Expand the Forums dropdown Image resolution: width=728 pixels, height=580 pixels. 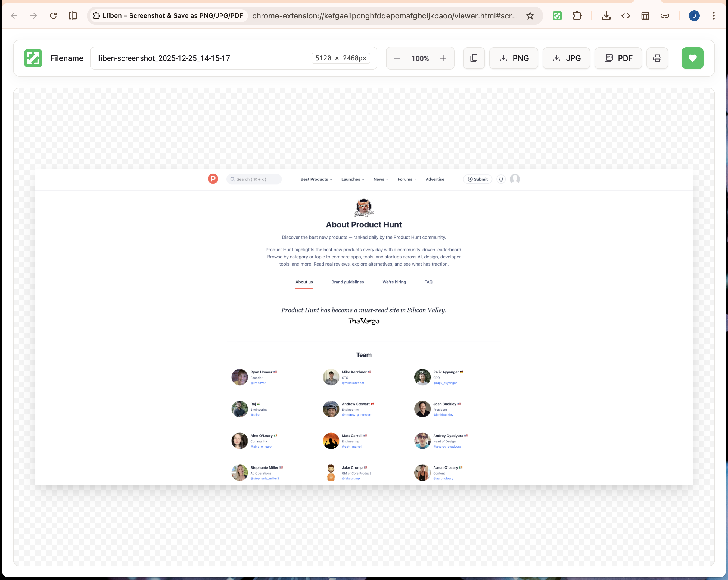(407, 179)
